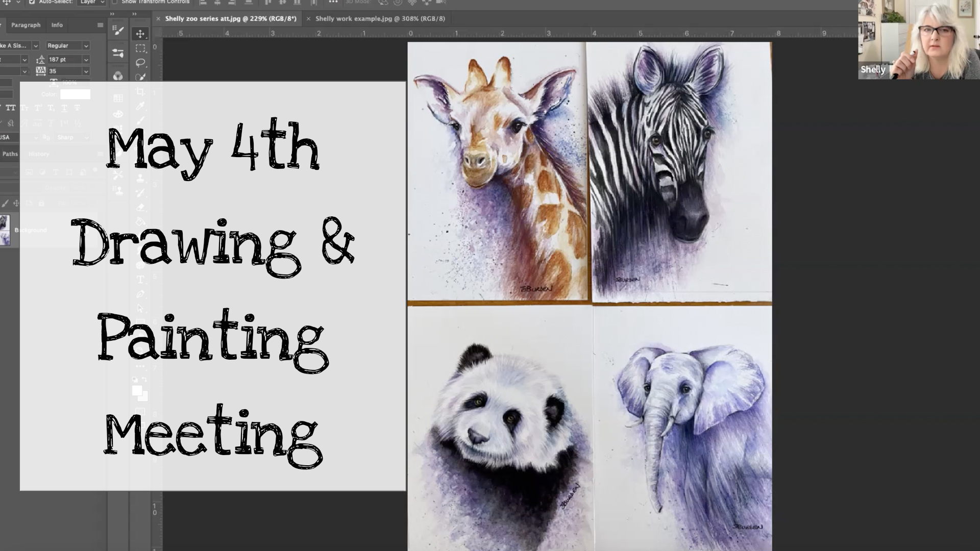Viewport: 980px width, 551px height.
Task: Open the Swatches grid panel icon
Action: [118, 98]
